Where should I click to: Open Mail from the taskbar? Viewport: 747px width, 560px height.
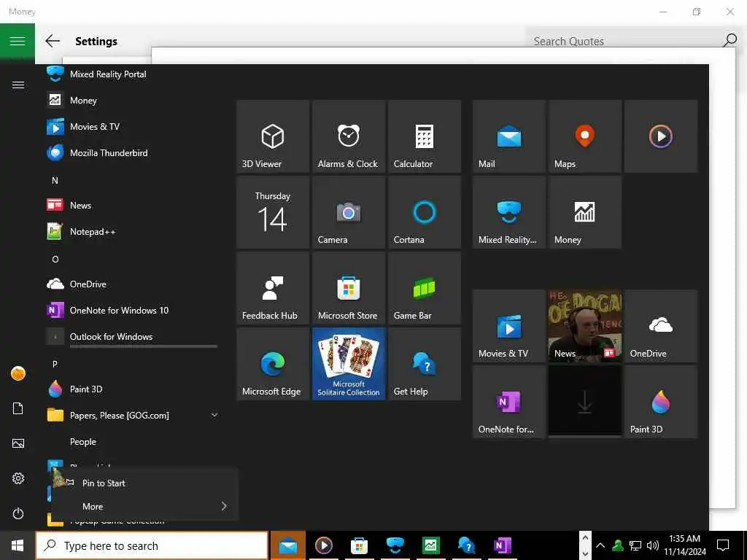click(x=287, y=545)
